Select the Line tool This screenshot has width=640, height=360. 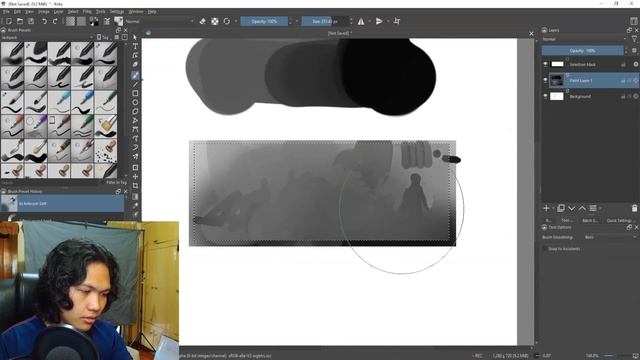coord(135,84)
